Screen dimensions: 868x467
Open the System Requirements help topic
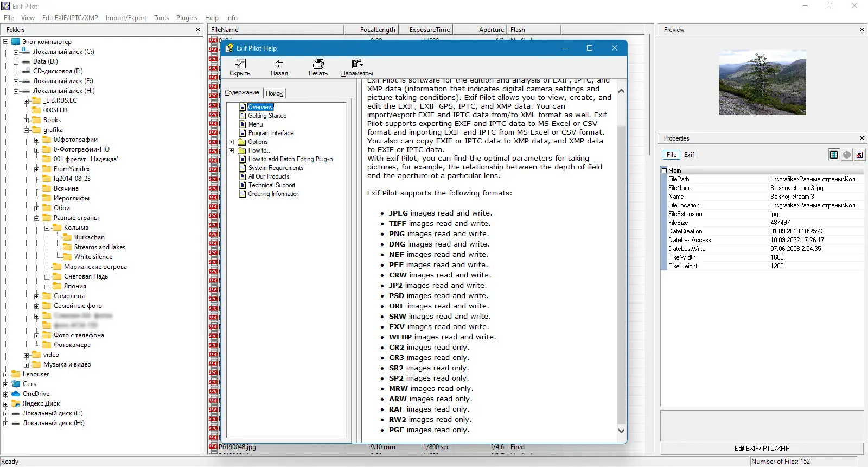pyautogui.click(x=276, y=168)
